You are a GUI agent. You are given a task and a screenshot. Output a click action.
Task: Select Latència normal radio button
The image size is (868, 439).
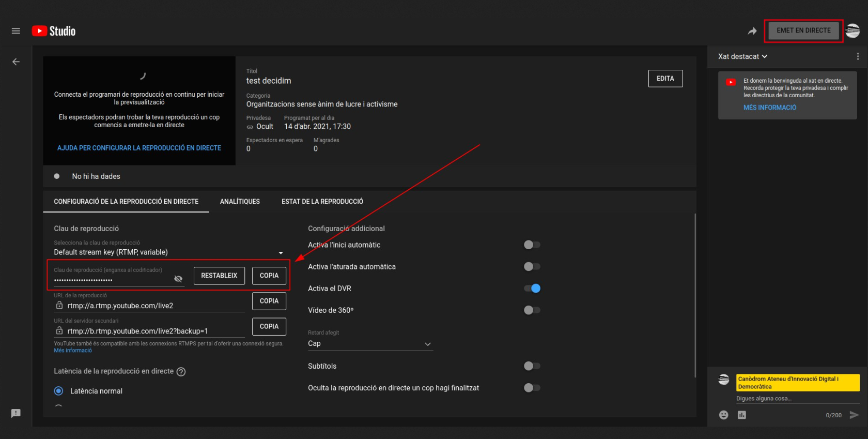(58, 391)
